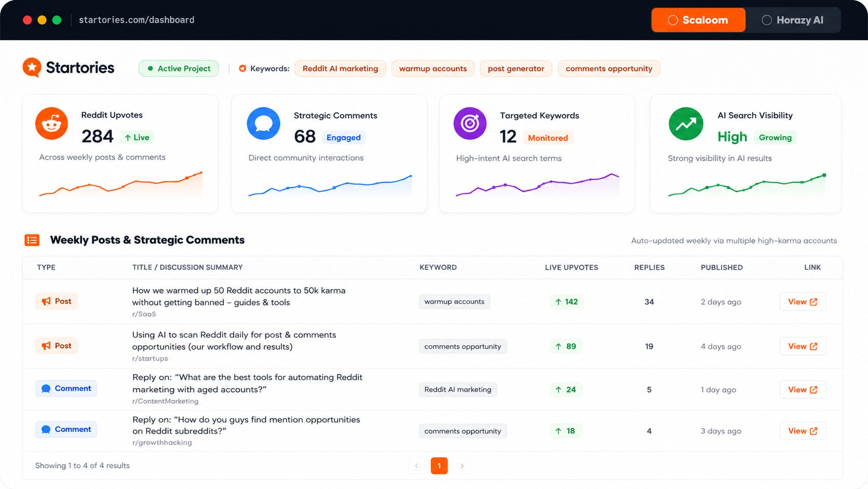Click the Reddit Upvotes orange trend chart
Viewport: 868px width, 489px height.
tap(120, 184)
